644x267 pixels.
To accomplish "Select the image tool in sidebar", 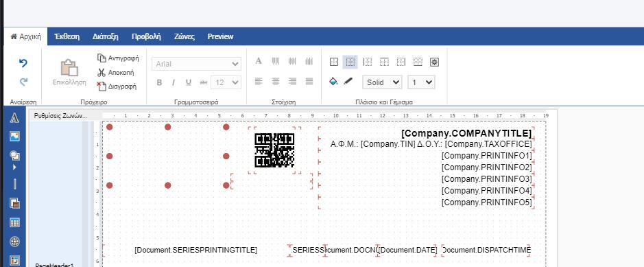I will [14, 137].
